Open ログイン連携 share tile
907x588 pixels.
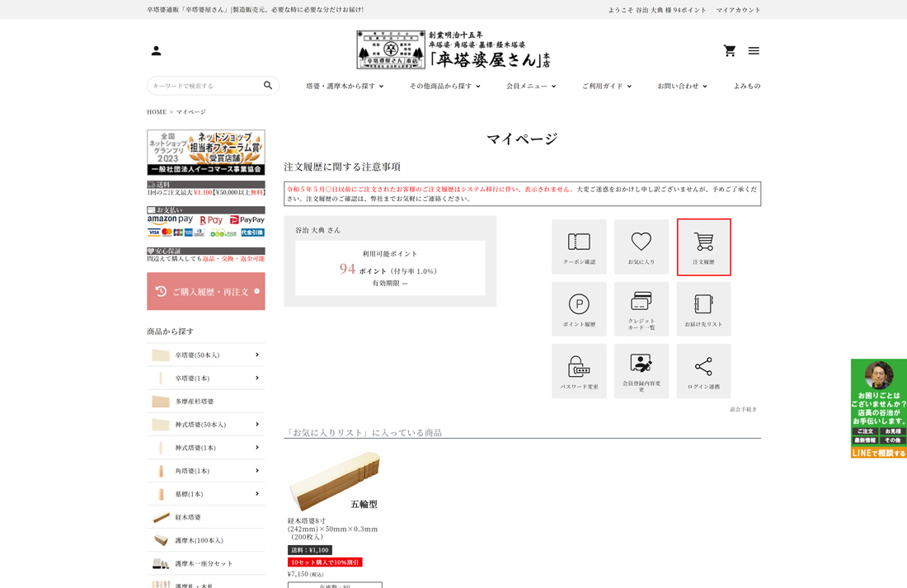(x=704, y=371)
